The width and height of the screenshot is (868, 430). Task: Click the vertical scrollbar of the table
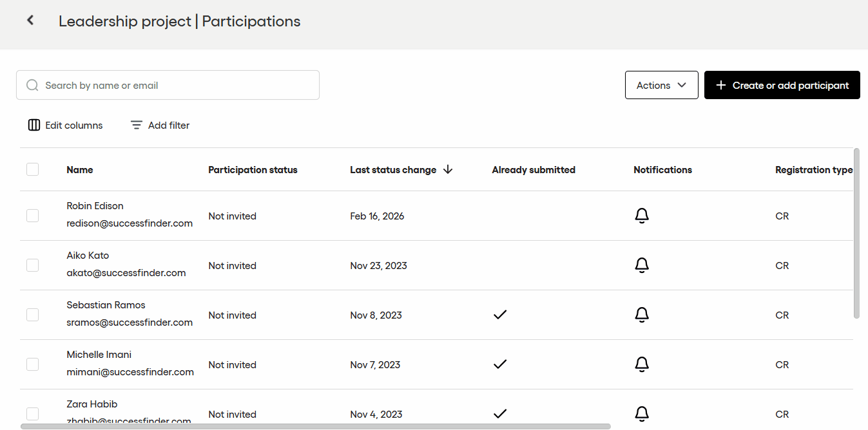pyautogui.click(x=856, y=233)
